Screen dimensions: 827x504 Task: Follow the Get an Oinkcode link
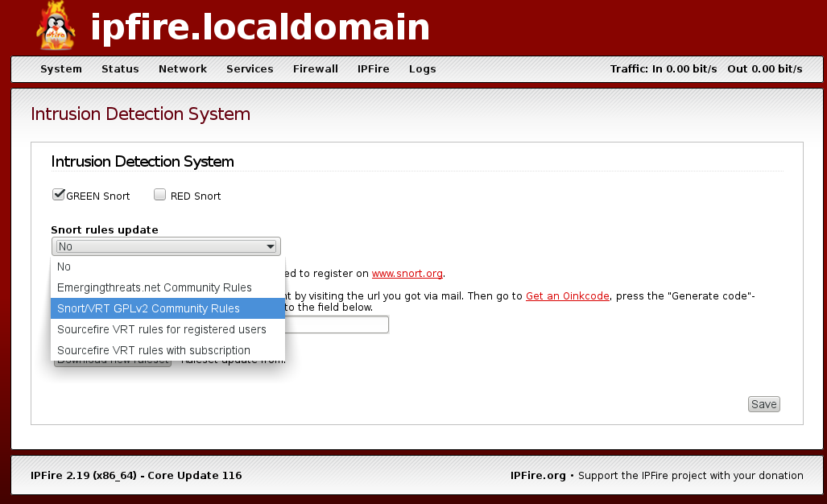point(568,296)
